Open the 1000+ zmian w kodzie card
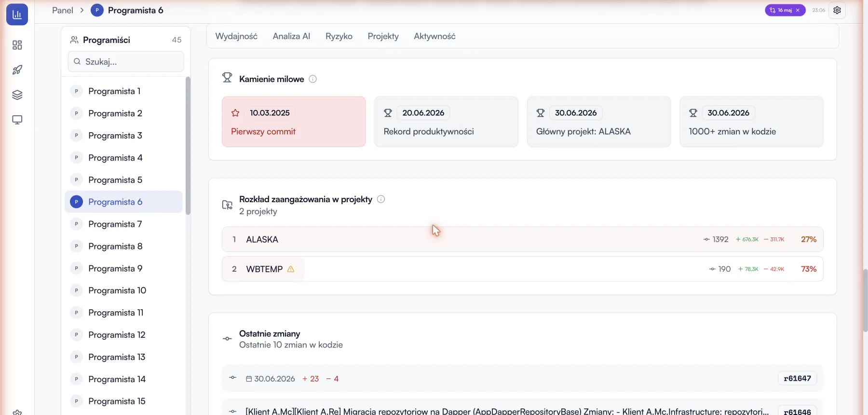Image resolution: width=868 pixels, height=415 pixels. 751,122
